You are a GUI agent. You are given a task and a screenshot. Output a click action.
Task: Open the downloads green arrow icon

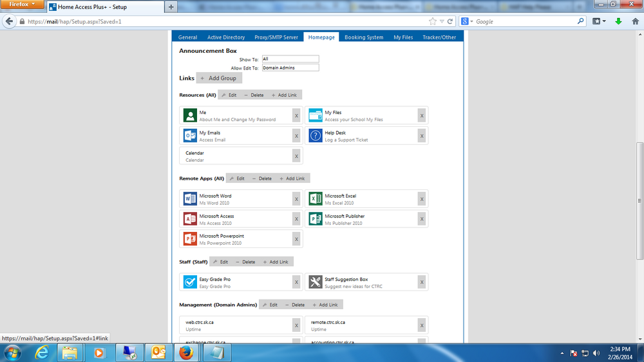click(x=618, y=21)
